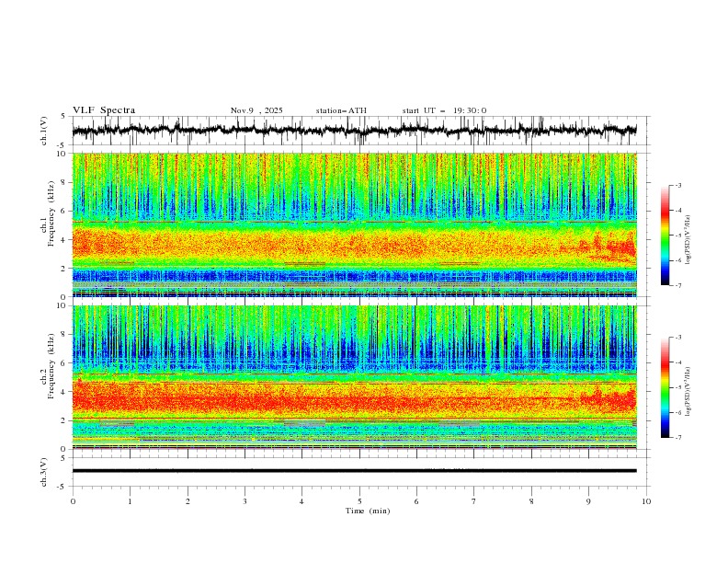The height and width of the screenshot is (563, 728).
Task: Click the "-3" value on ch.1 colorbar
Action: [x=677, y=185]
